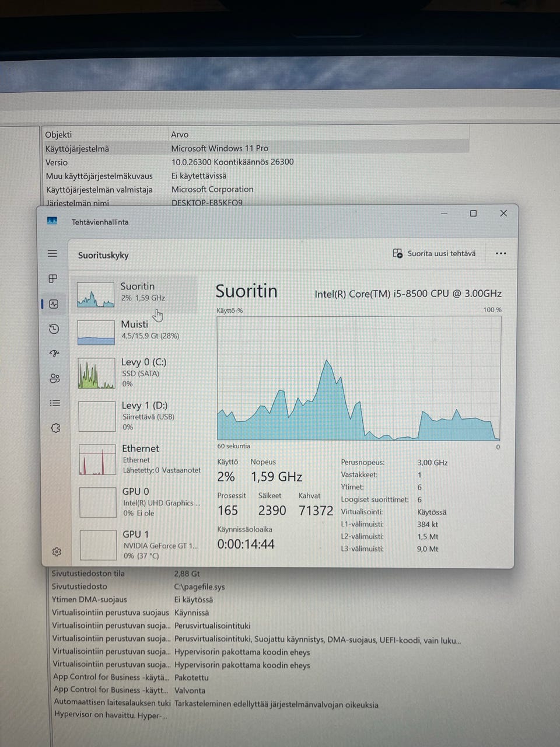The image size is (560, 747).
Task: Click the Objekti column header in background window
Action: (58, 134)
